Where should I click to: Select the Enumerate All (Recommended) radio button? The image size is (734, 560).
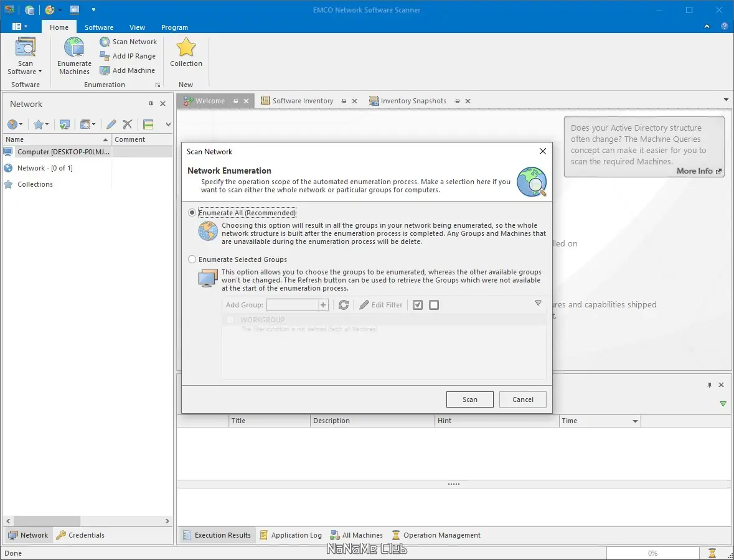(192, 213)
